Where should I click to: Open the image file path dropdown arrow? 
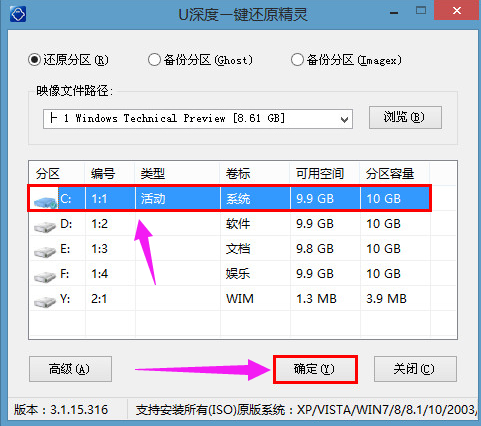(x=344, y=119)
